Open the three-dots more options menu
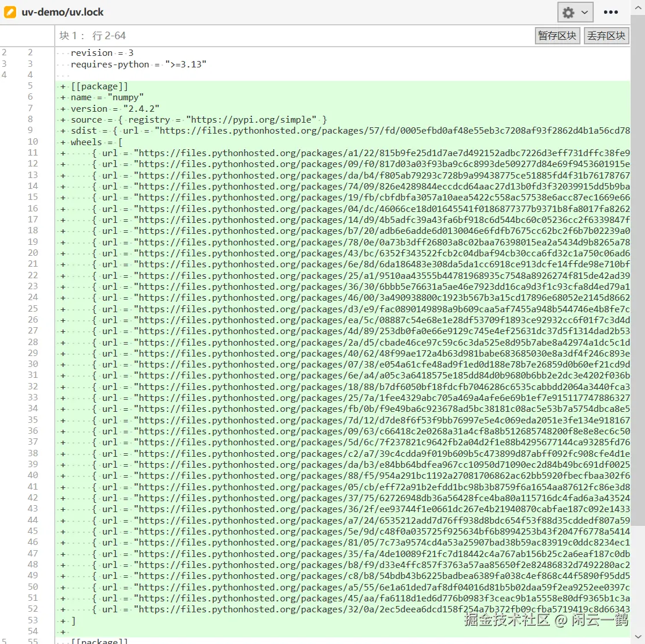The width and height of the screenshot is (645, 644). click(610, 12)
